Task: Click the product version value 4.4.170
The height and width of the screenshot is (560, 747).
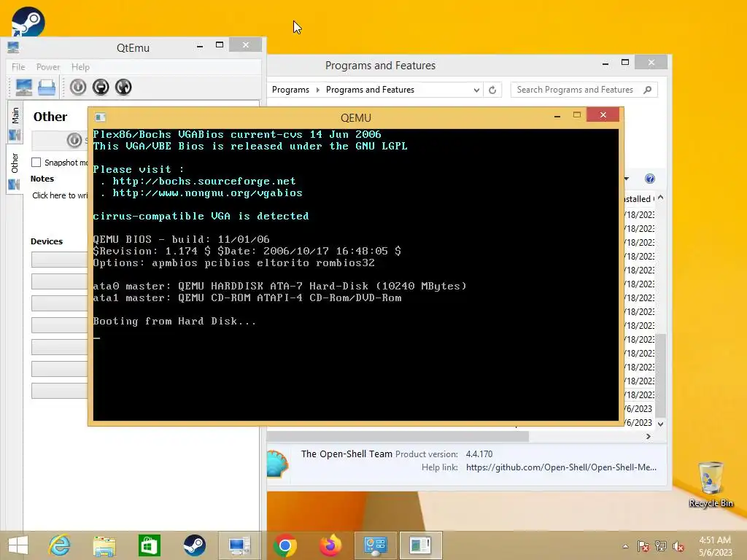Action: pos(479,454)
